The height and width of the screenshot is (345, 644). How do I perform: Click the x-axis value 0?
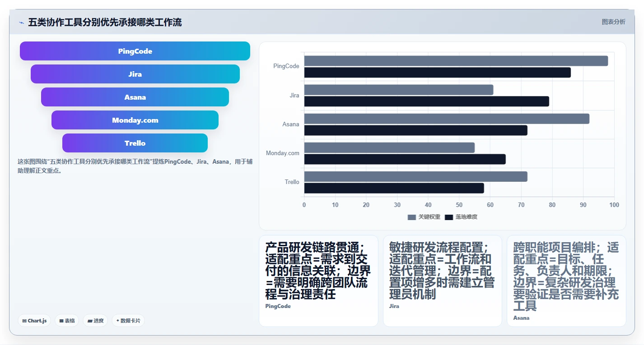point(304,205)
